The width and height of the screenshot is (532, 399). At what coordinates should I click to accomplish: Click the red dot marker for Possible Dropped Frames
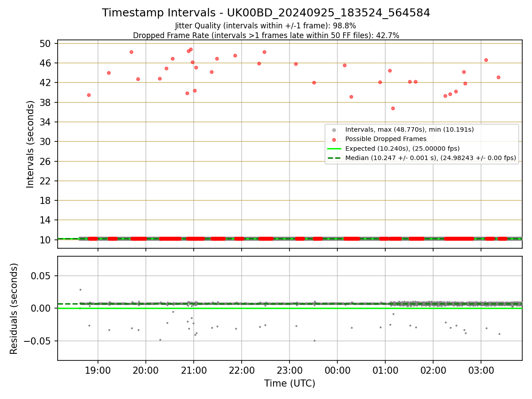(334, 139)
